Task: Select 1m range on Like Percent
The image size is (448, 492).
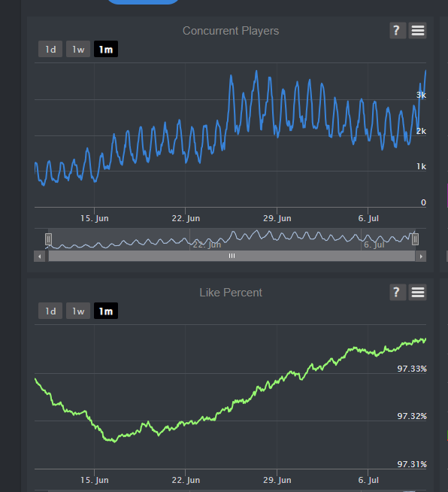Action: coord(106,311)
